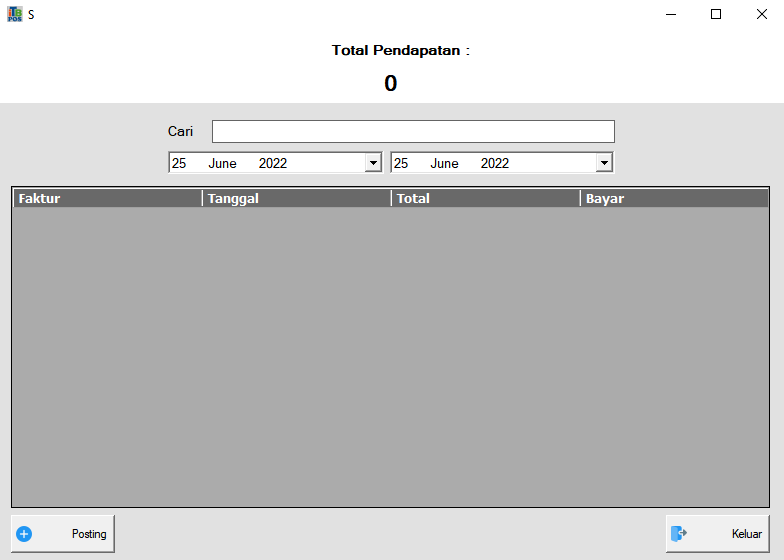
Task: Open the end date calendar dropdown
Action: click(603, 163)
